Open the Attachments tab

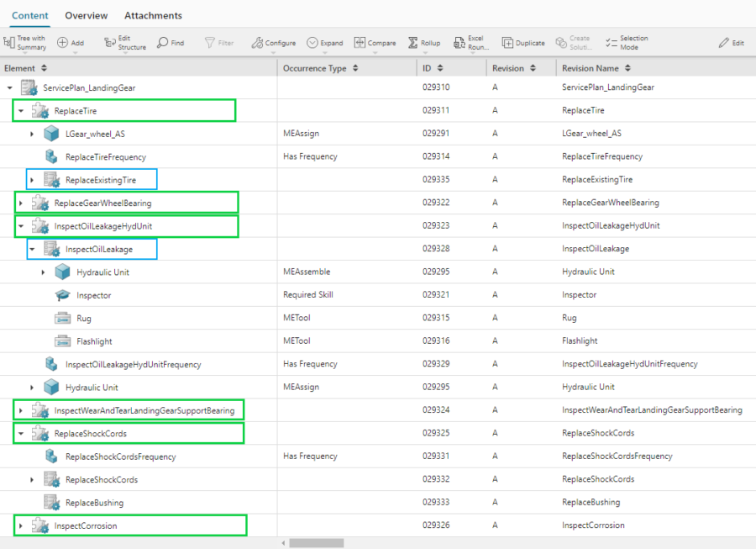[155, 15]
